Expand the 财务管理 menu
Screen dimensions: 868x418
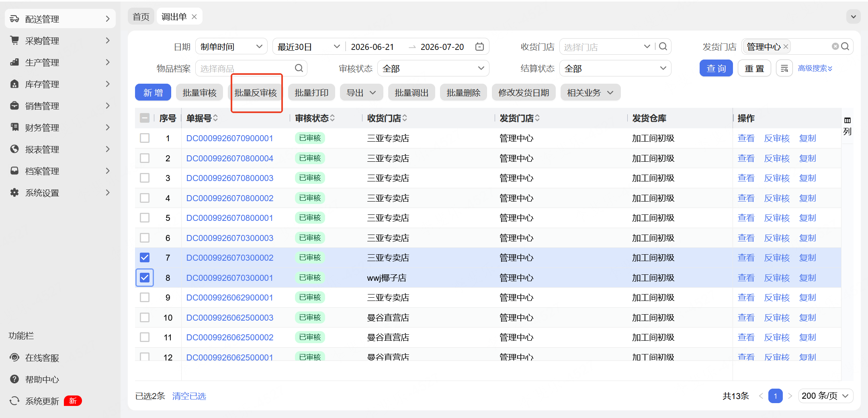coord(60,128)
